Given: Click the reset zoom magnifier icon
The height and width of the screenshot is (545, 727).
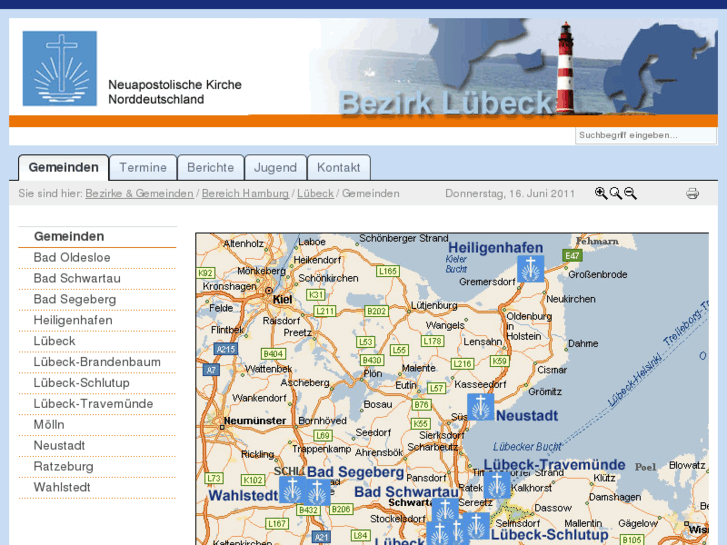Looking at the screenshot, I should (x=616, y=193).
